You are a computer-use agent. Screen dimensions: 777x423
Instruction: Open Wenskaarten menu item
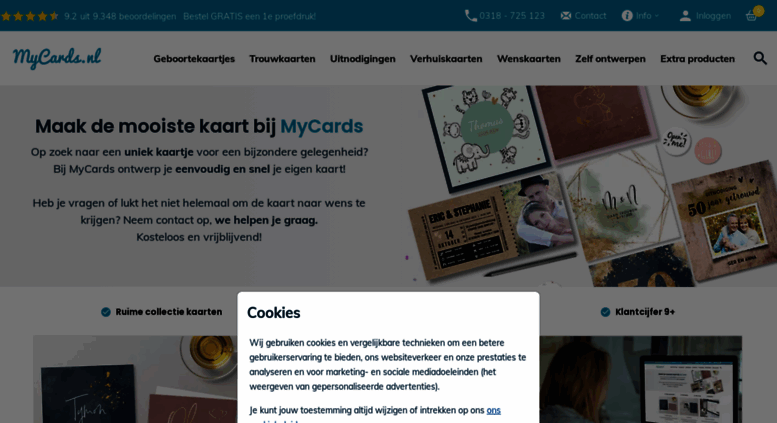(x=529, y=58)
